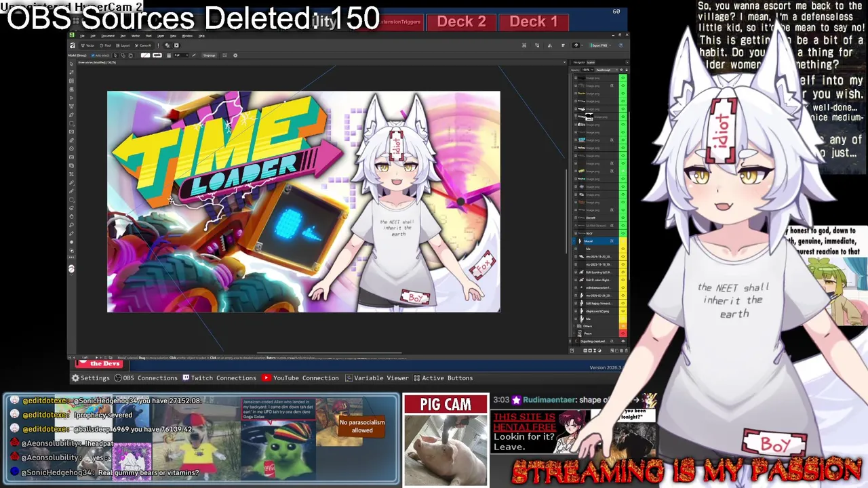Open the Layer menu
868x488 pixels.
pyautogui.click(x=161, y=36)
